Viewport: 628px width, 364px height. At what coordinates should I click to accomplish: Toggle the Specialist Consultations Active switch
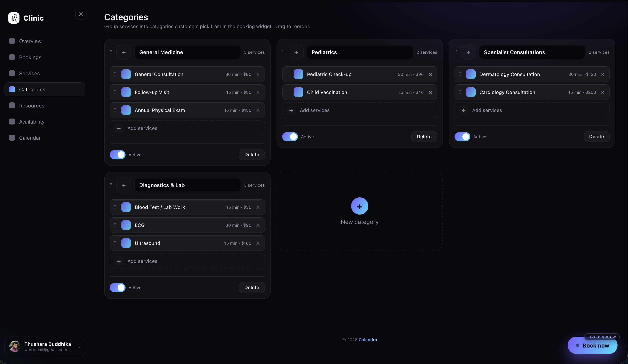tap(462, 136)
